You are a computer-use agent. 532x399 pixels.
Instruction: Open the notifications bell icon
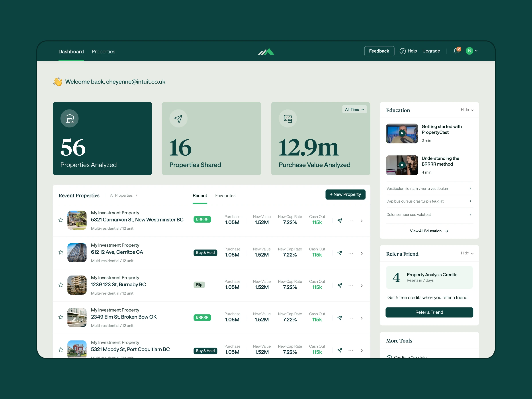point(456,51)
